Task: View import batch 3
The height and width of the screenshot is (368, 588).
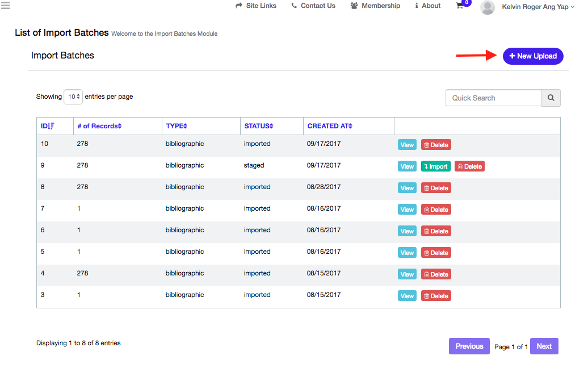Action: point(407,296)
